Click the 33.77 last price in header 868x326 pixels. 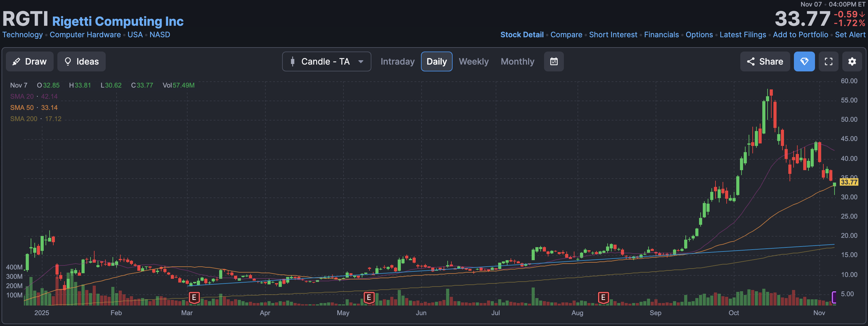tap(803, 19)
